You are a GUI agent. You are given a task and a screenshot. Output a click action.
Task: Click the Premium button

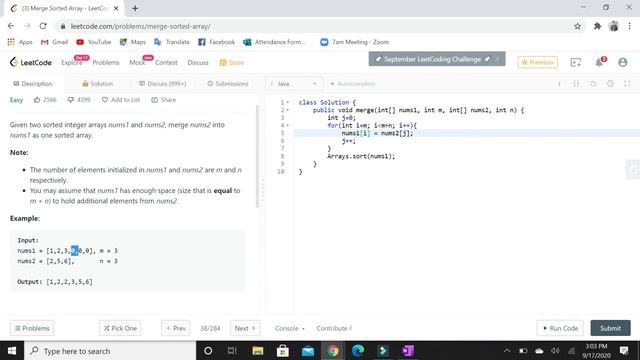[x=538, y=62]
